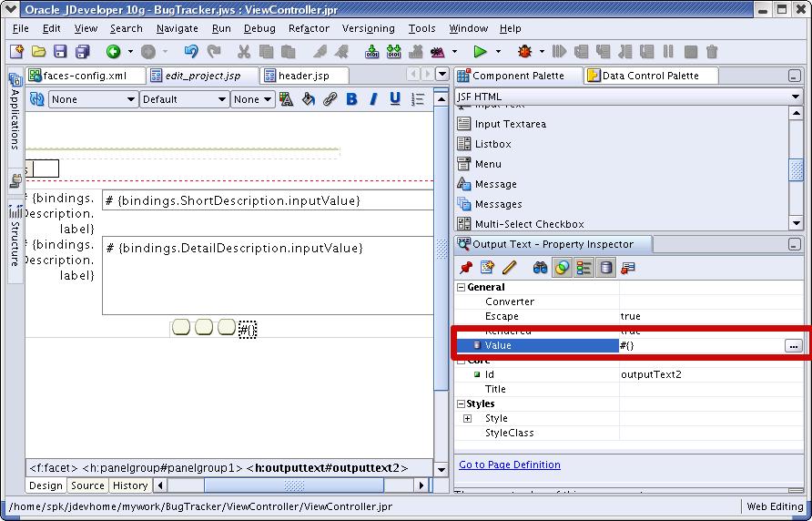Click the h:panelgroup#panelgroup1 breadcrumb

[162, 468]
